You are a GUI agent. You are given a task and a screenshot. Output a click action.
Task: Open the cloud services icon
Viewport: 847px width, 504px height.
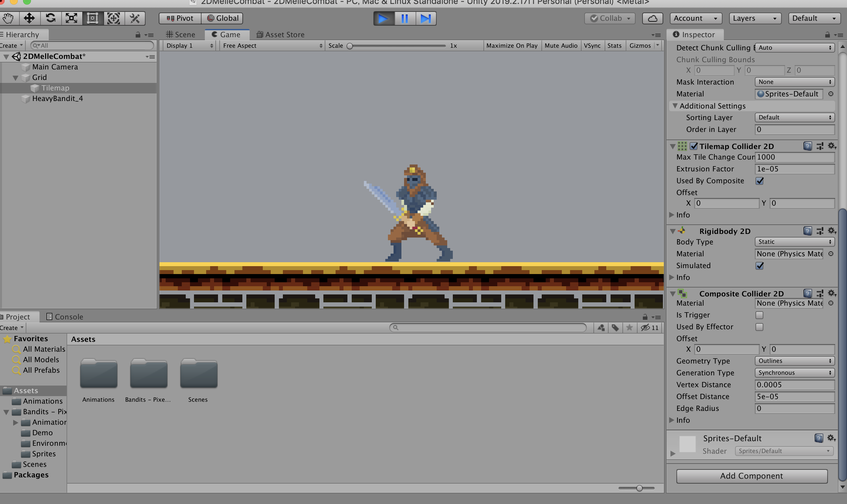click(652, 18)
